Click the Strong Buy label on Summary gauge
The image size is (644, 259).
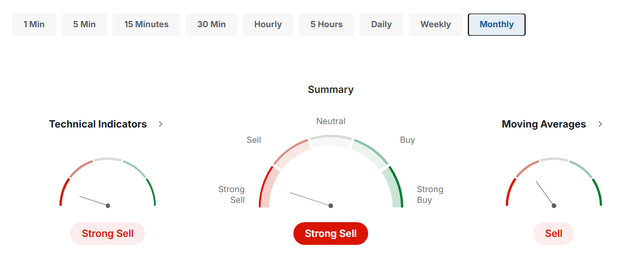pos(430,194)
